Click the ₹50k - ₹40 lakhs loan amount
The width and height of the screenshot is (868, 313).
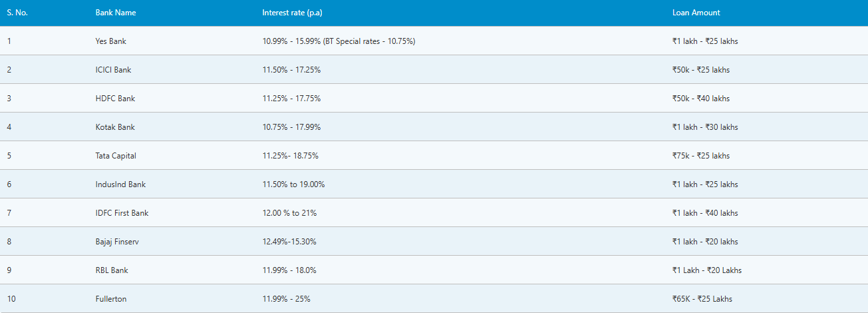point(700,99)
